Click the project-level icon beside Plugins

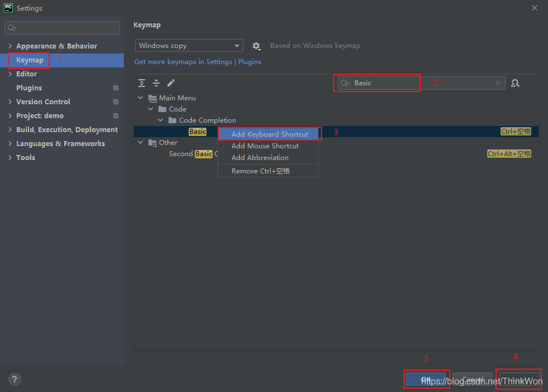pyautogui.click(x=116, y=88)
